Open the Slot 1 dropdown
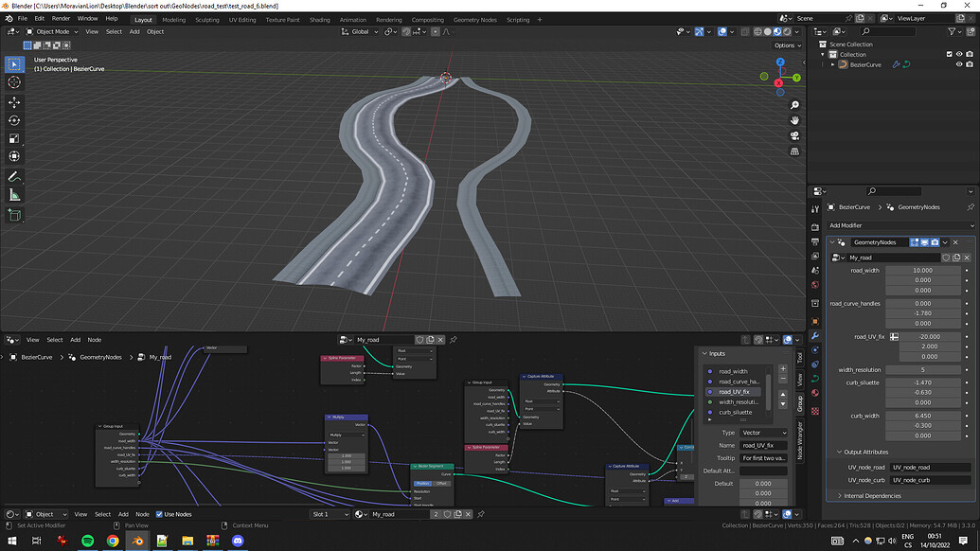The width and height of the screenshot is (980, 551). (x=330, y=515)
